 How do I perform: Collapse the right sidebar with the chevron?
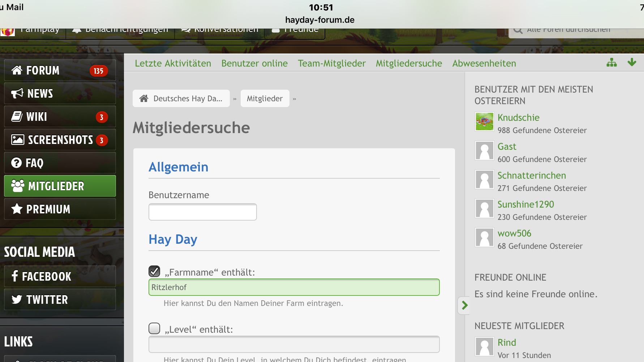(464, 306)
